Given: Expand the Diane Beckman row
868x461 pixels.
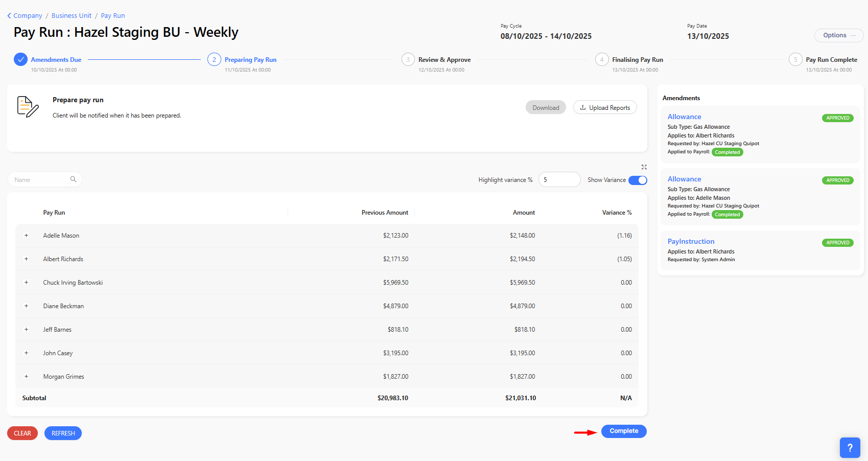Looking at the screenshot, I should 26,306.
